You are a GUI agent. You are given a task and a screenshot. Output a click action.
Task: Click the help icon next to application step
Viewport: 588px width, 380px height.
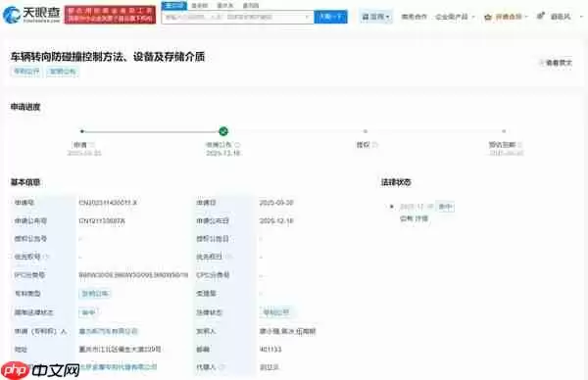point(92,145)
